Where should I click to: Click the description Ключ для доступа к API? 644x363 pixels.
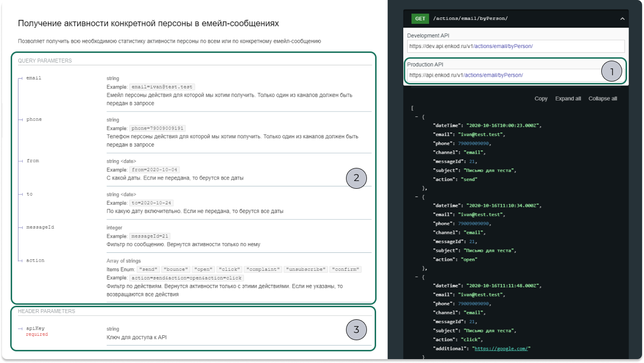137,337
